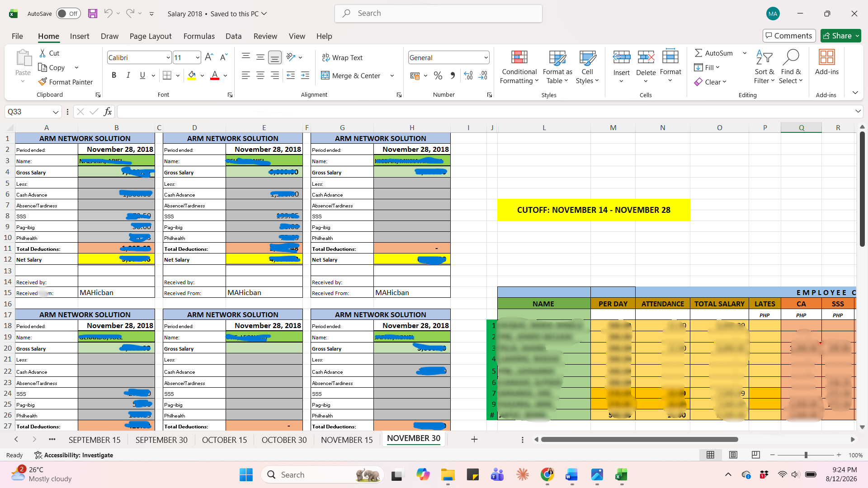Click the Increase Decimal icon
Viewport: 868px width, 488px height.
coord(468,75)
